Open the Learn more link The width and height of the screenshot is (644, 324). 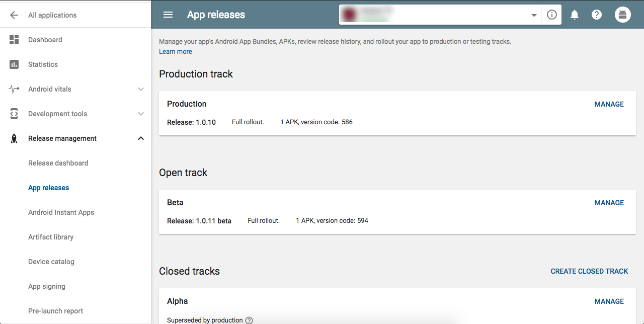pyautogui.click(x=175, y=51)
